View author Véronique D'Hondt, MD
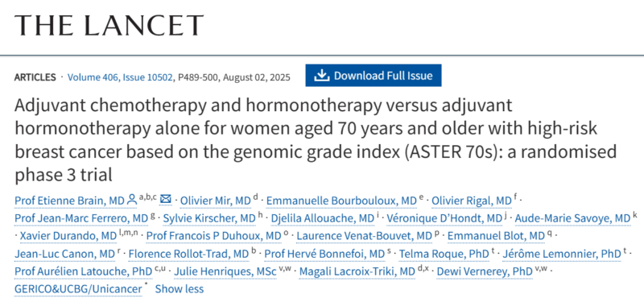Viewport: 644px width, 302px height. [444, 218]
